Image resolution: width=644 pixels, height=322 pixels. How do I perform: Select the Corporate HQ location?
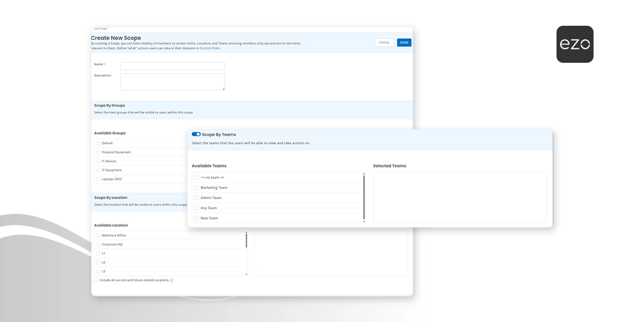pos(99,244)
